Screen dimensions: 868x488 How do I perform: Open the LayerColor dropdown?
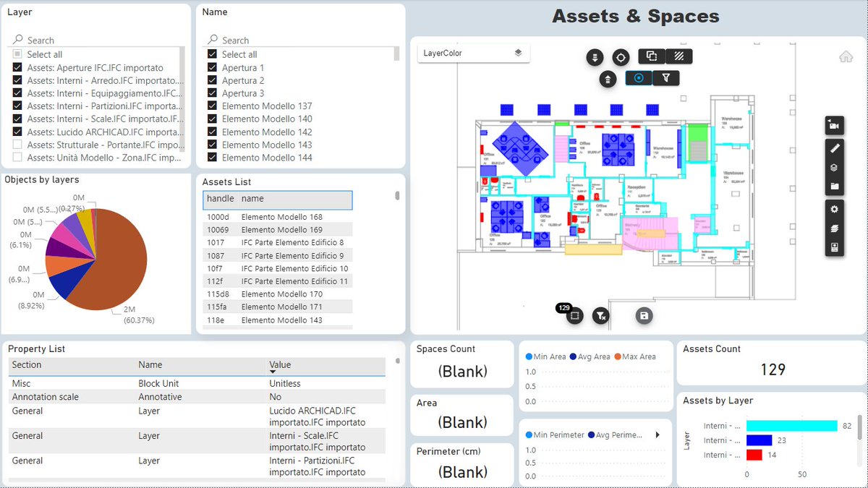(x=474, y=53)
